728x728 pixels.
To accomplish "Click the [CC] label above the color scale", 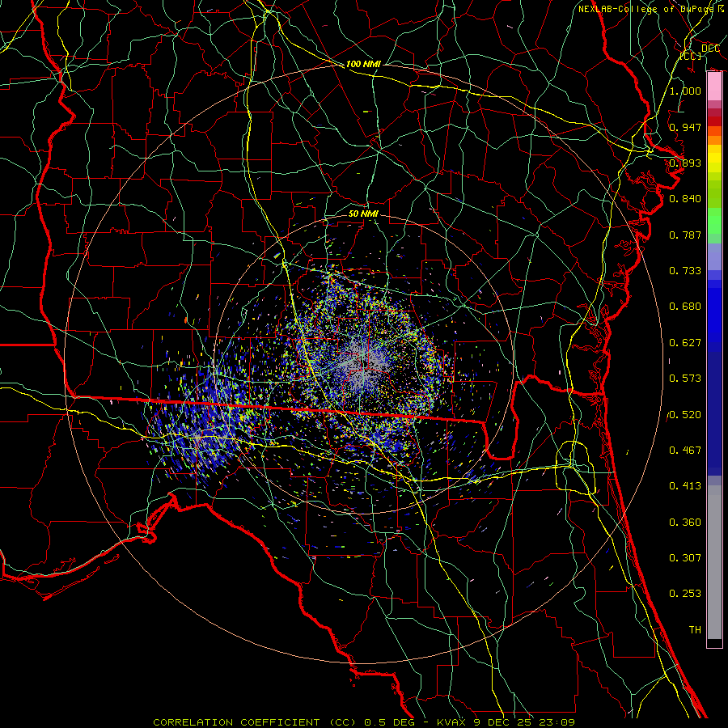I will pos(691,56).
